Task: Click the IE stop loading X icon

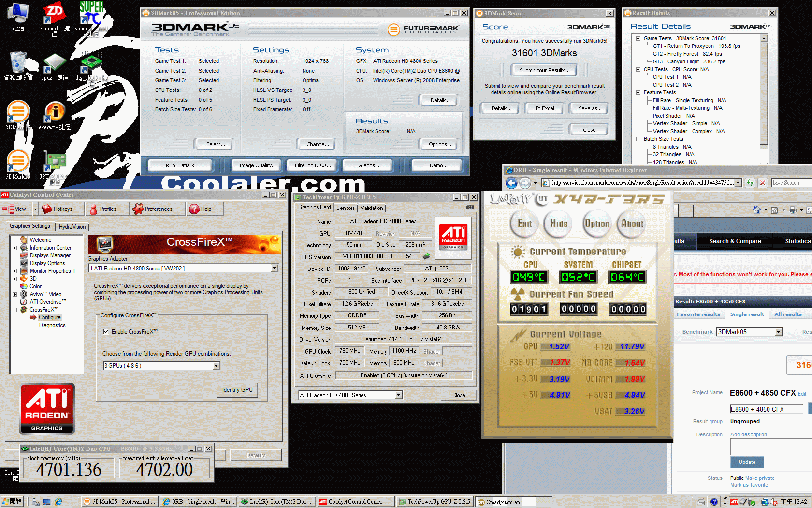Action: click(762, 183)
